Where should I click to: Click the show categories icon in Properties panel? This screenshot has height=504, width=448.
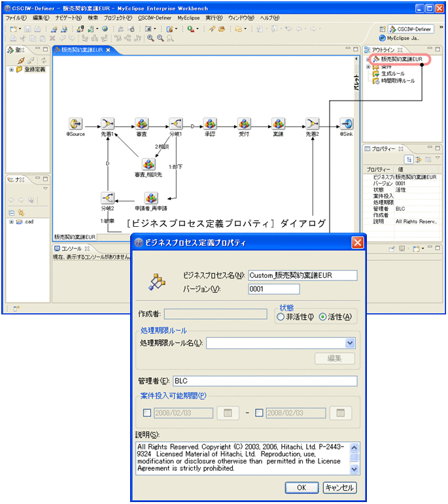click(409, 160)
